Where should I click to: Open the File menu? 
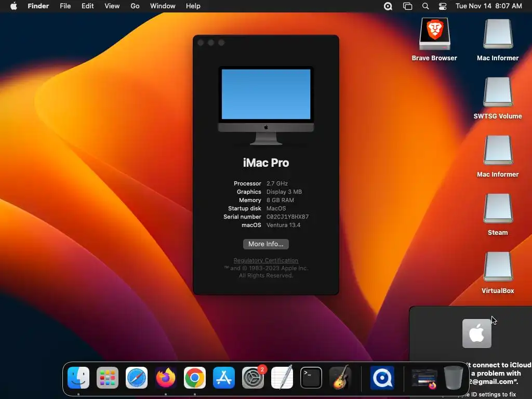[65, 6]
